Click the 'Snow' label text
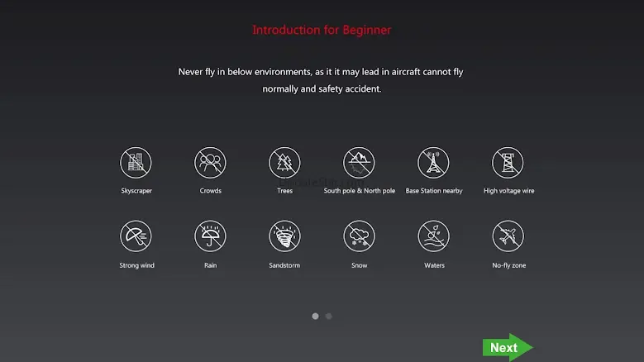The image size is (644, 362). tap(359, 265)
